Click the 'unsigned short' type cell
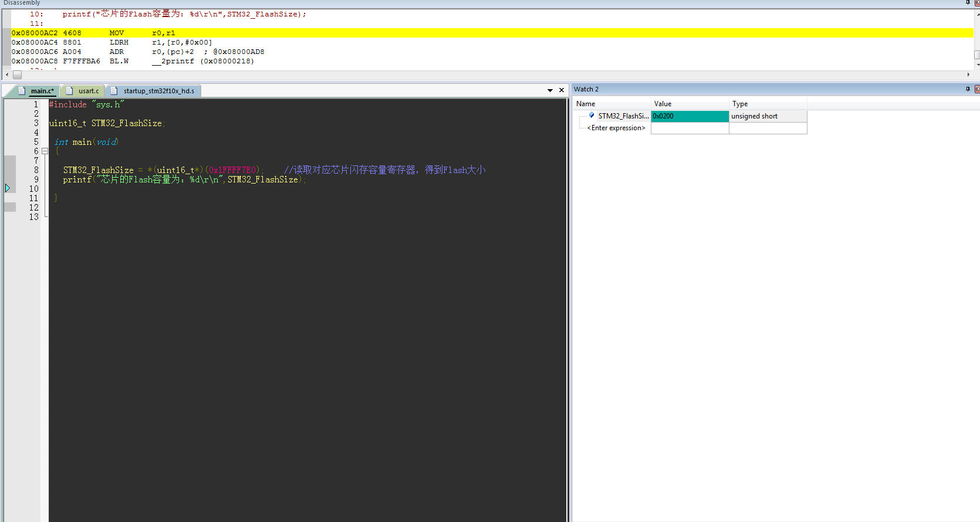Viewport: 980px width, 522px height. click(768, 116)
